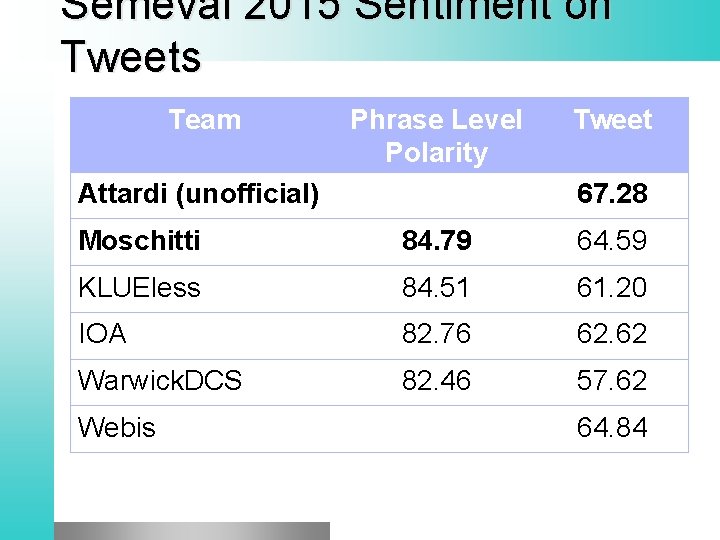Select the 'Warwick.DCS' team cell
This screenshot has height=540, width=720.
160,381
